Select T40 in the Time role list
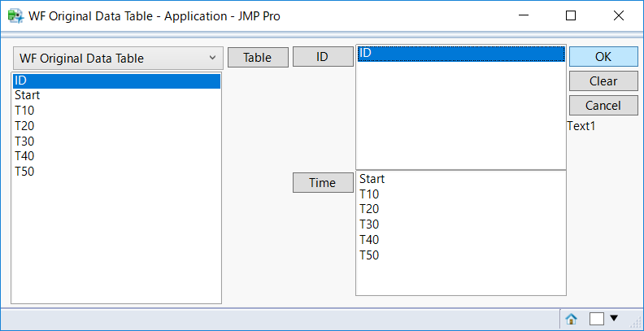The width and height of the screenshot is (644, 331). 461,239
